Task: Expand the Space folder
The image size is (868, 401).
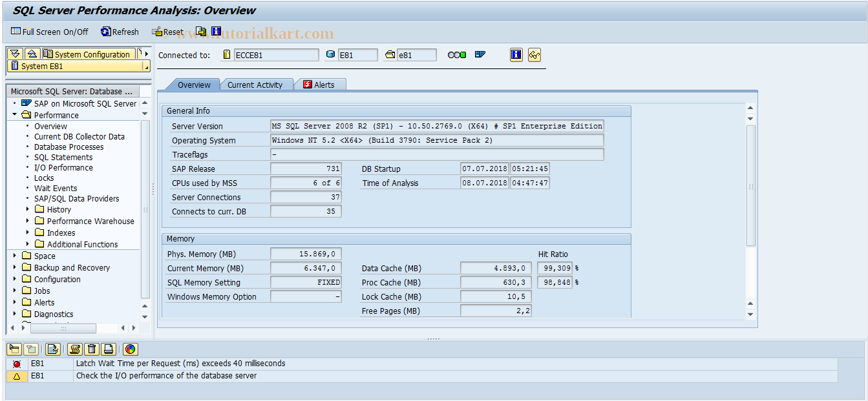Action: 14,256
